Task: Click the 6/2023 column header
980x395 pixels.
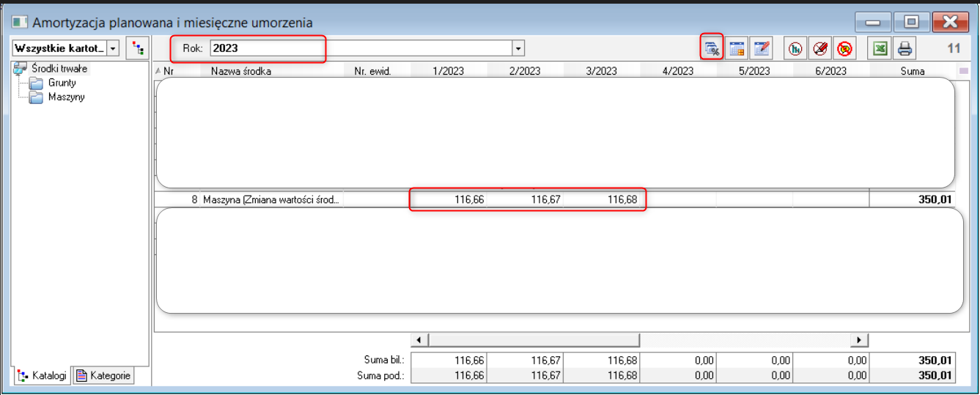Action: click(830, 71)
